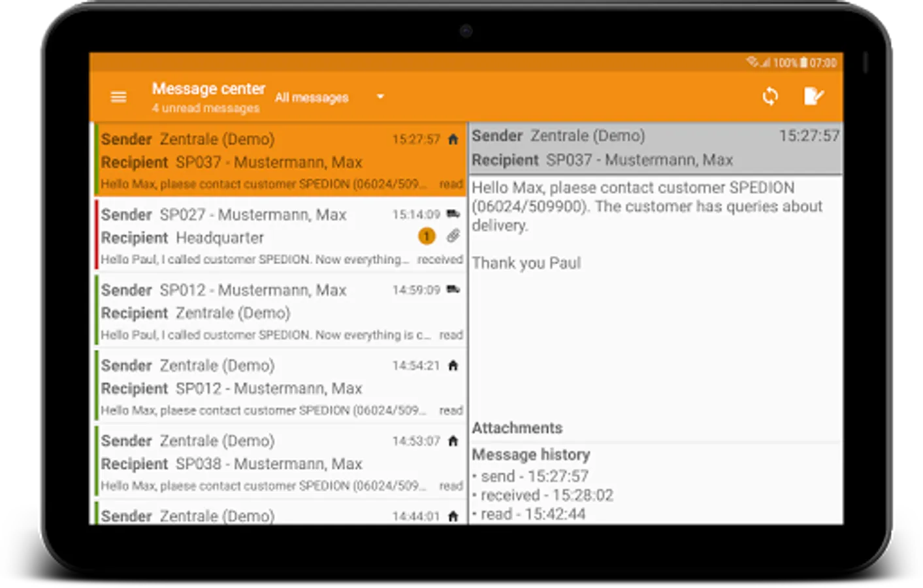923x588 pixels.
Task: Click the home icon on the 15:27:57 message
Action: coord(453,139)
